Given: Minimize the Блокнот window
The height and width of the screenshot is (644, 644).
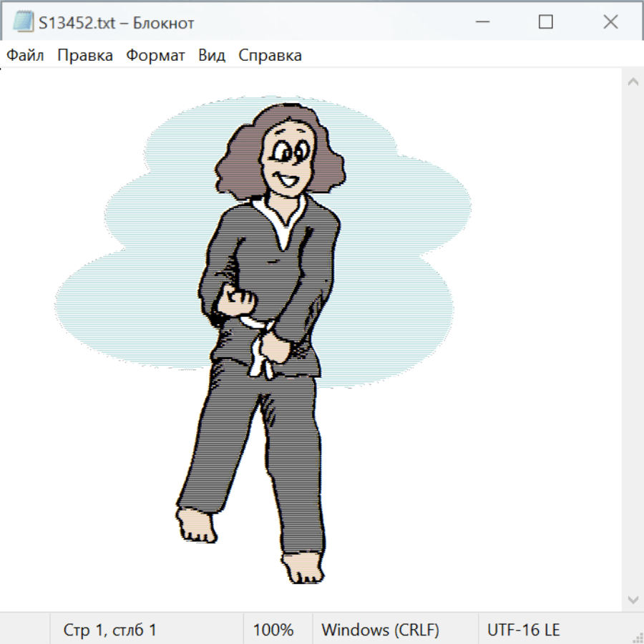Looking at the screenshot, I should tap(481, 22).
